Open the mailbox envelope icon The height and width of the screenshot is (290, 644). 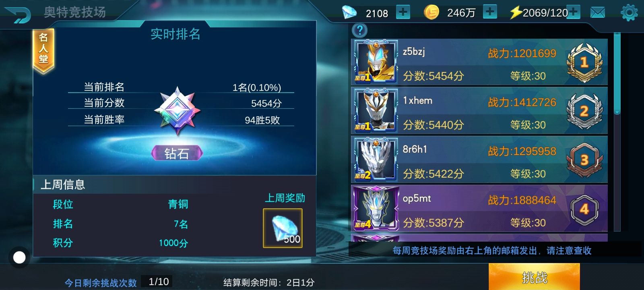597,13
